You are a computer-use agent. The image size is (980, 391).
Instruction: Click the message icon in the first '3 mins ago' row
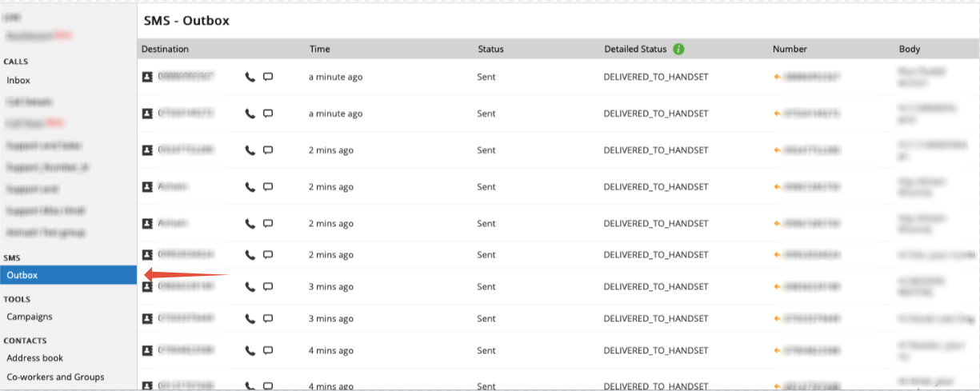(x=268, y=286)
